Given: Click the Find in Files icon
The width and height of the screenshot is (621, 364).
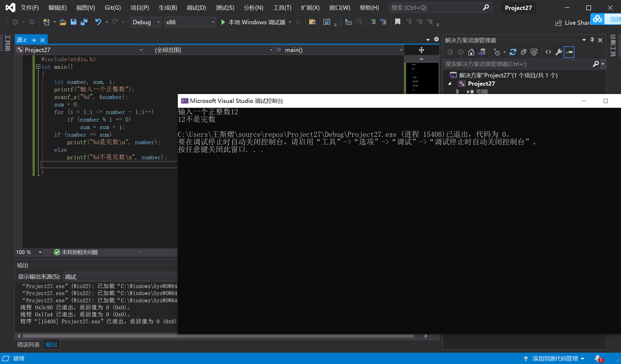Looking at the screenshot, I should (x=312, y=22).
